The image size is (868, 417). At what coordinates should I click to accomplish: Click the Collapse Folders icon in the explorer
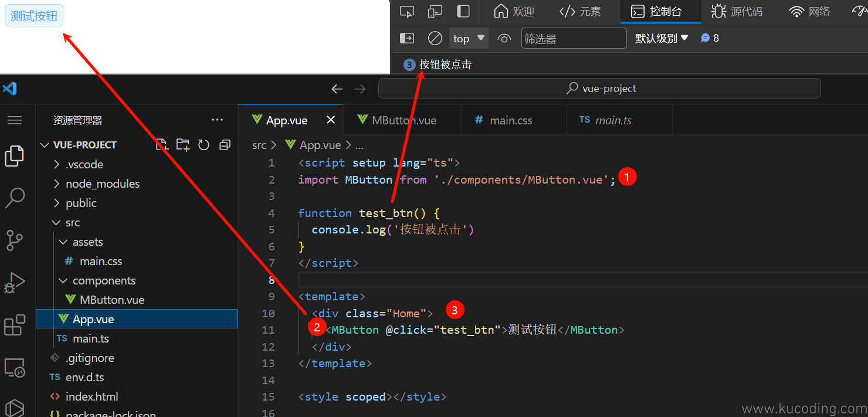click(x=225, y=145)
